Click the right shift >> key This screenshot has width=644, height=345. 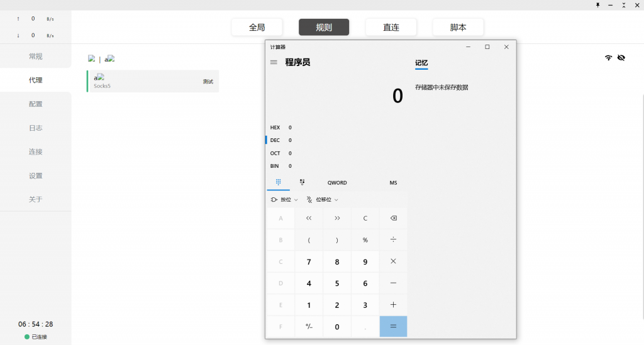point(337,218)
